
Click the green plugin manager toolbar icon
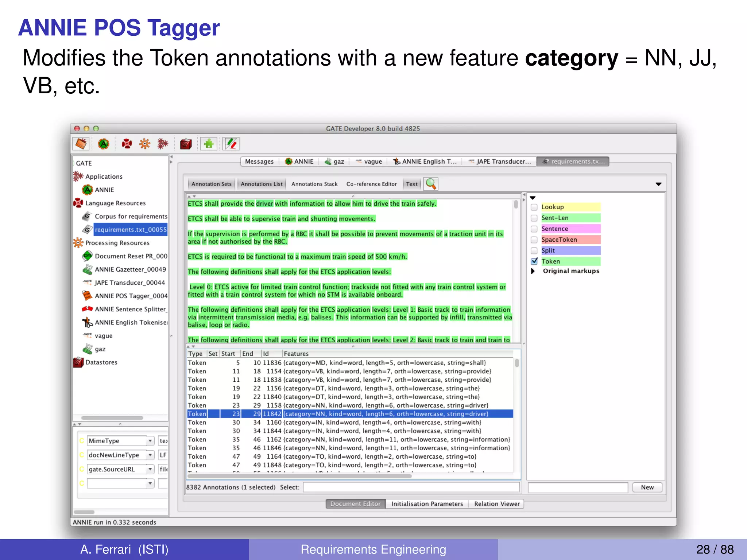pos(209,144)
